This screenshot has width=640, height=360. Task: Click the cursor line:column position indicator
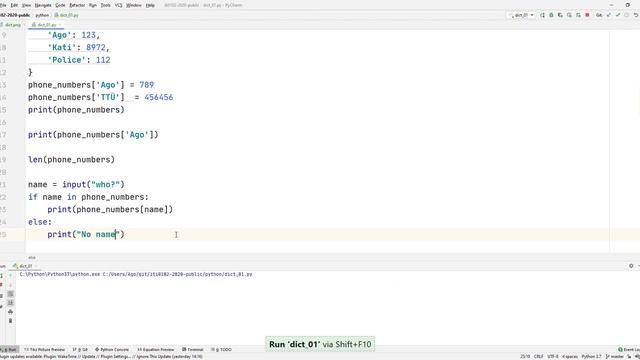(x=525, y=357)
